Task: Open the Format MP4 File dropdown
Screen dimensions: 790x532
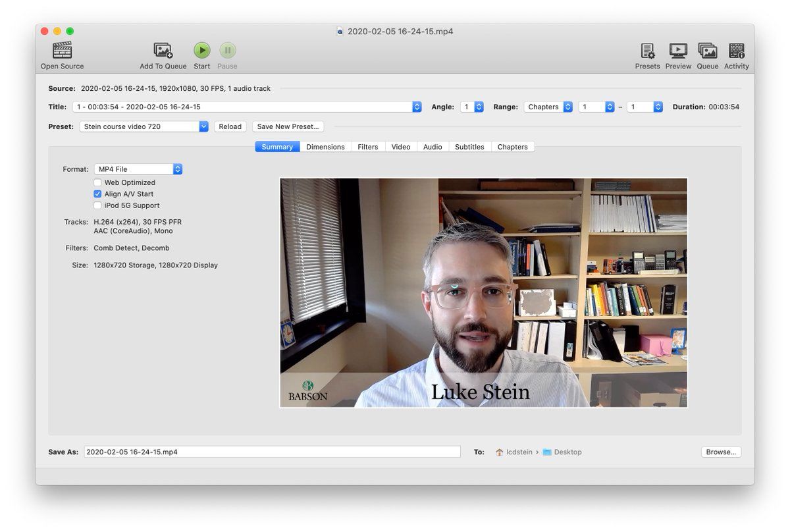Action: click(138, 169)
